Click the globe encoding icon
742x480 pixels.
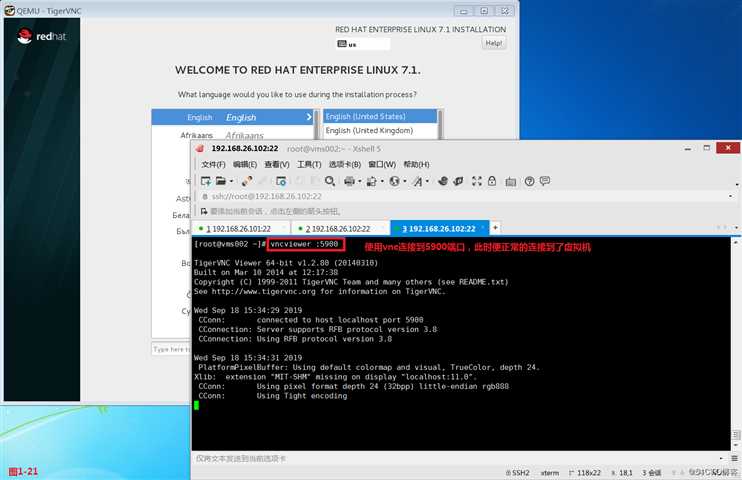click(394, 181)
